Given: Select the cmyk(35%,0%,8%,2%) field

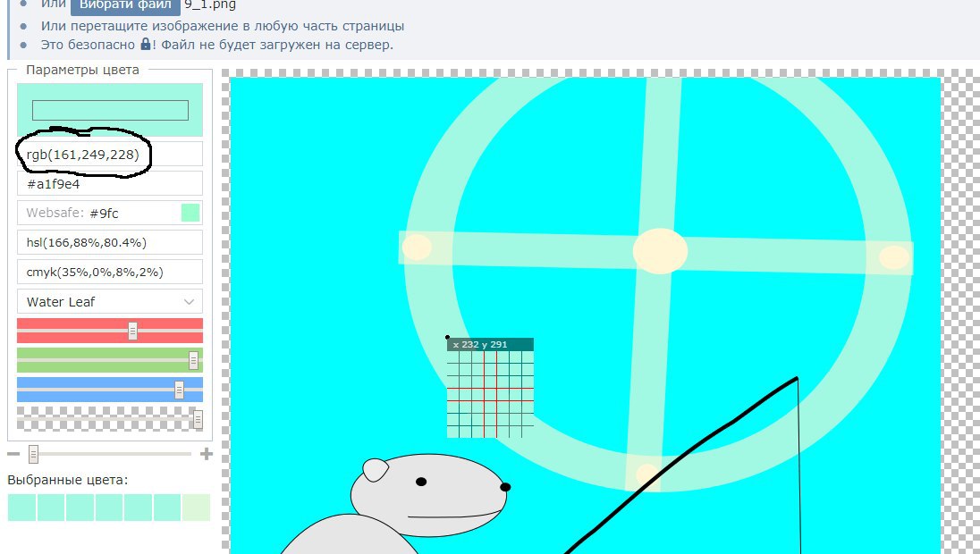Looking at the screenshot, I should (x=110, y=272).
